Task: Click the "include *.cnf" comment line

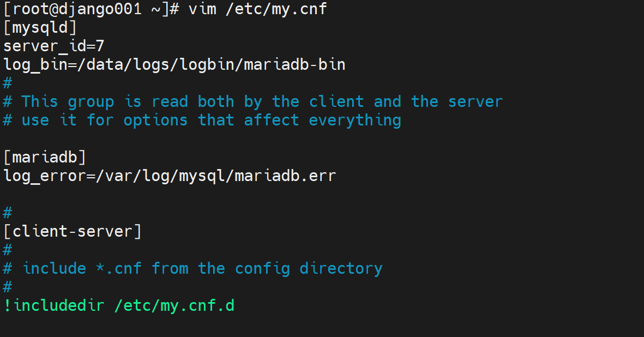Action: pos(202,268)
